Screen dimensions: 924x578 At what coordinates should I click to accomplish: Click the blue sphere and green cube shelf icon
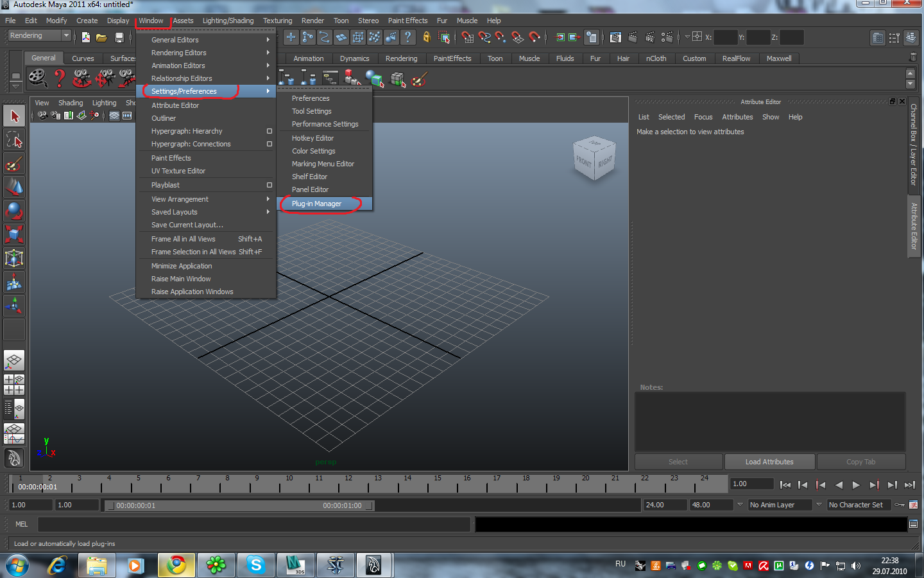pyautogui.click(x=374, y=79)
